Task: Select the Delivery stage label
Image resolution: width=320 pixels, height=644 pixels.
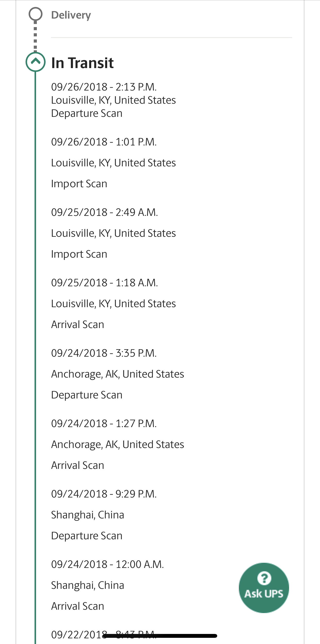Action: click(71, 15)
